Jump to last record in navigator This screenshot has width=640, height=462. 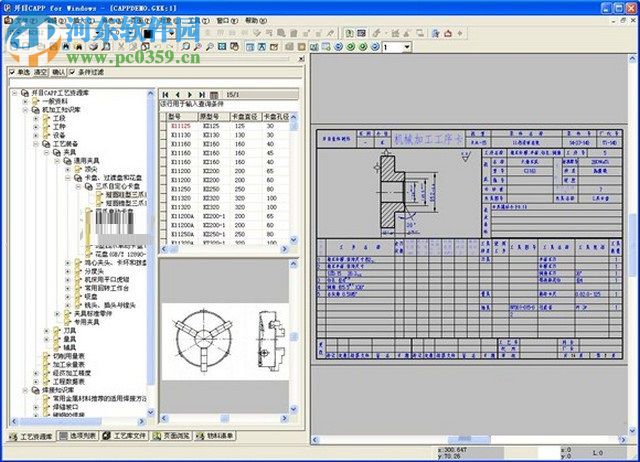point(200,95)
